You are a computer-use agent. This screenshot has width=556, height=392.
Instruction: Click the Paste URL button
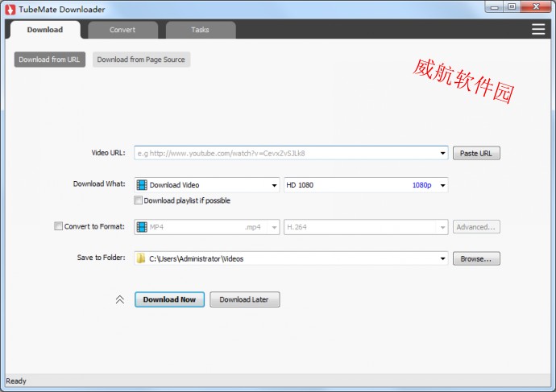tap(476, 153)
